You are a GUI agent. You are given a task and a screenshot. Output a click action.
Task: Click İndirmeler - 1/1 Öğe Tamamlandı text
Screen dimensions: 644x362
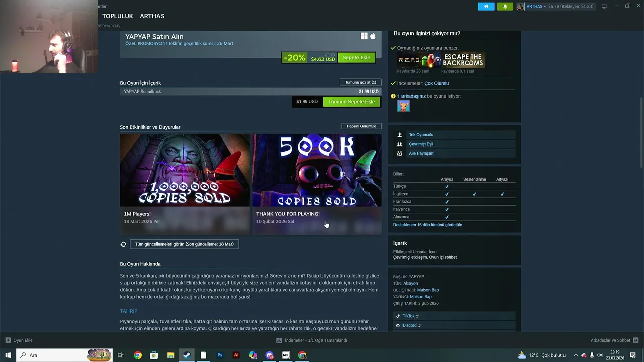(x=316, y=340)
